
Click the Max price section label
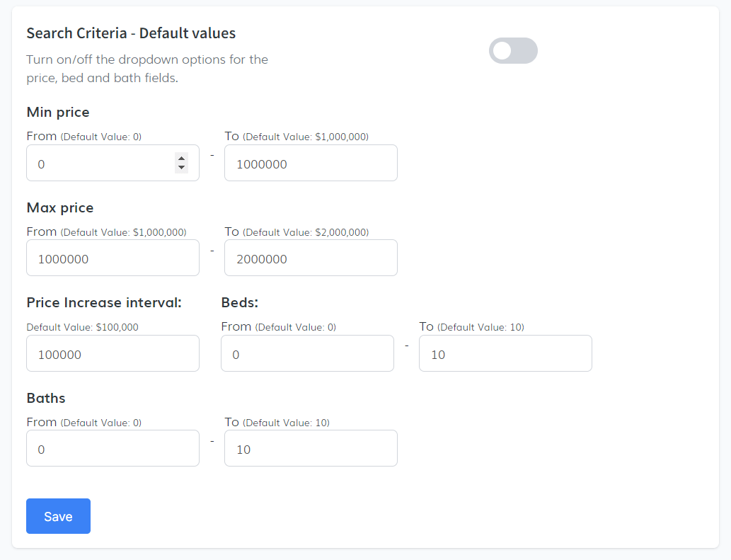60,207
